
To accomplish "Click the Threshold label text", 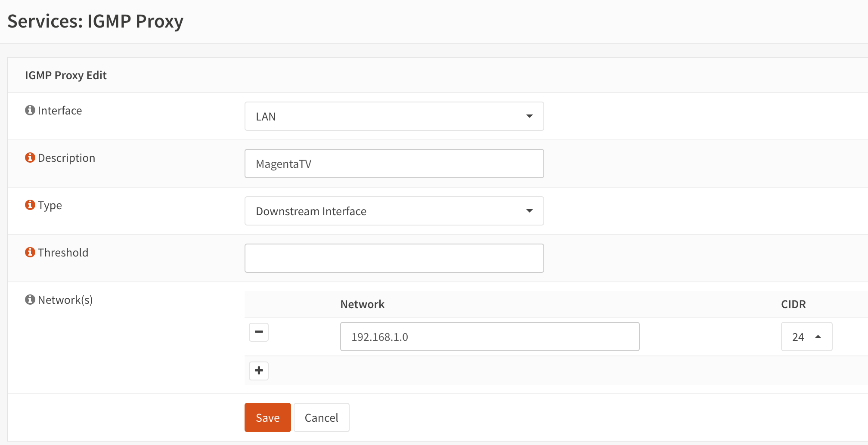I will click(63, 253).
